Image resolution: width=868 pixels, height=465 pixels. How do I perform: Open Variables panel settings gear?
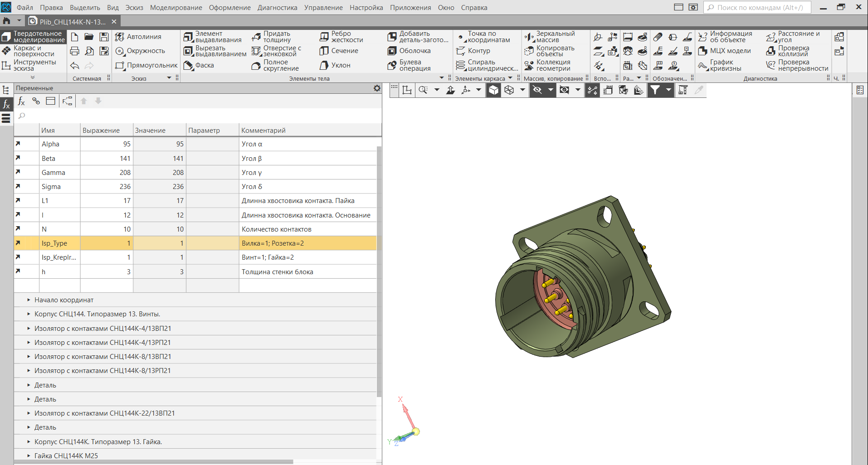(x=377, y=88)
